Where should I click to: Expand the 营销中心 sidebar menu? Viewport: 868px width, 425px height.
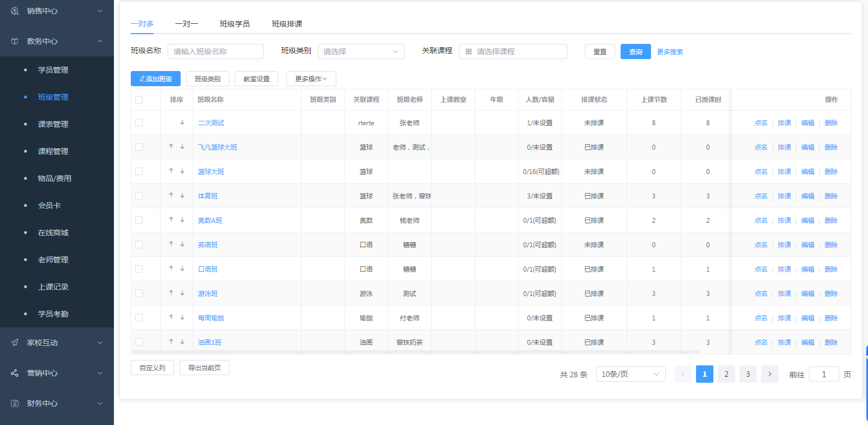tap(100, 373)
